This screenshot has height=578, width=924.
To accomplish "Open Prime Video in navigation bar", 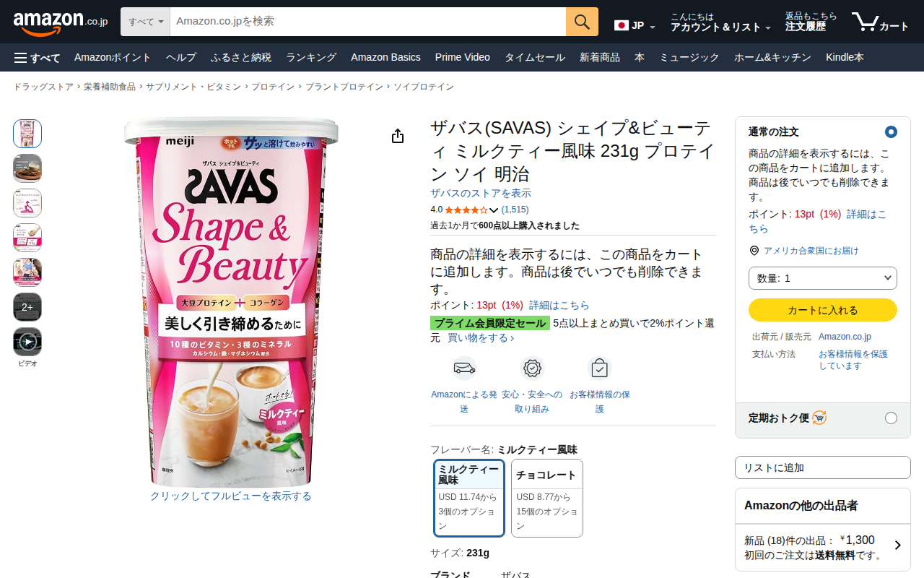I will [x=463, y=58].
